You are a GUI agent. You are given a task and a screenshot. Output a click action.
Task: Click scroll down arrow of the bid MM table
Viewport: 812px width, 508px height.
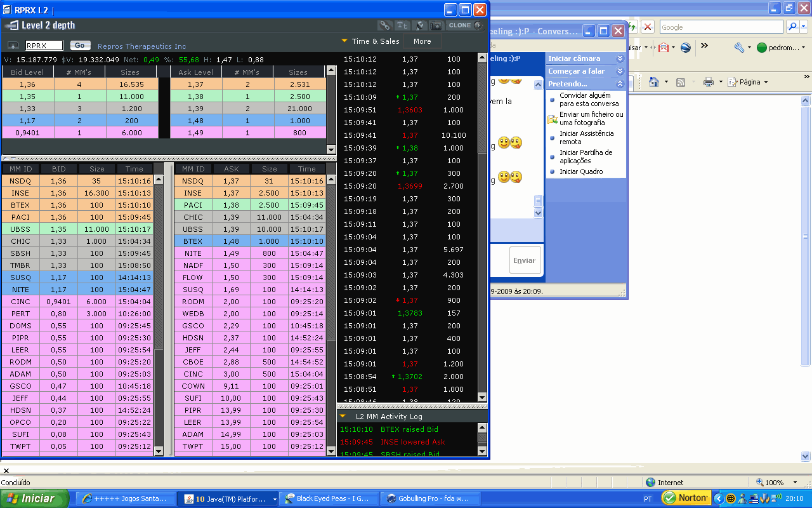point(159,451)
